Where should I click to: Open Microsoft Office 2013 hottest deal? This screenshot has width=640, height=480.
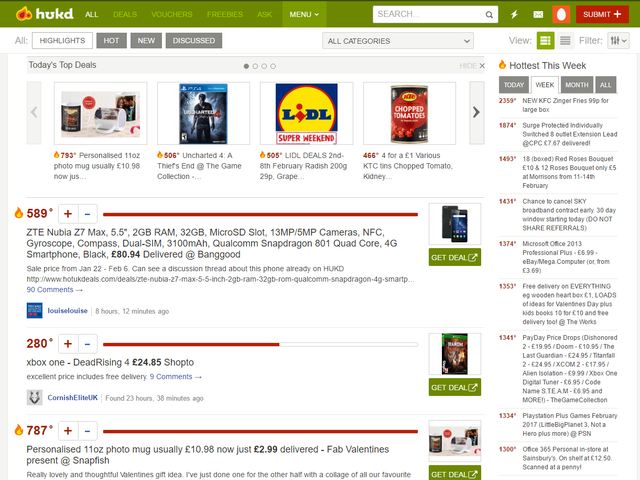pos(566,257)
